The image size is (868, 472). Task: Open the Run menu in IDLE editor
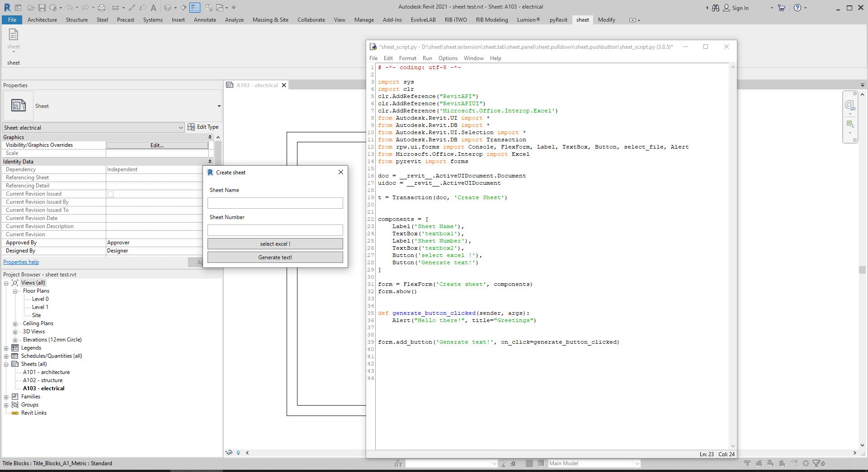click(427, 58)
